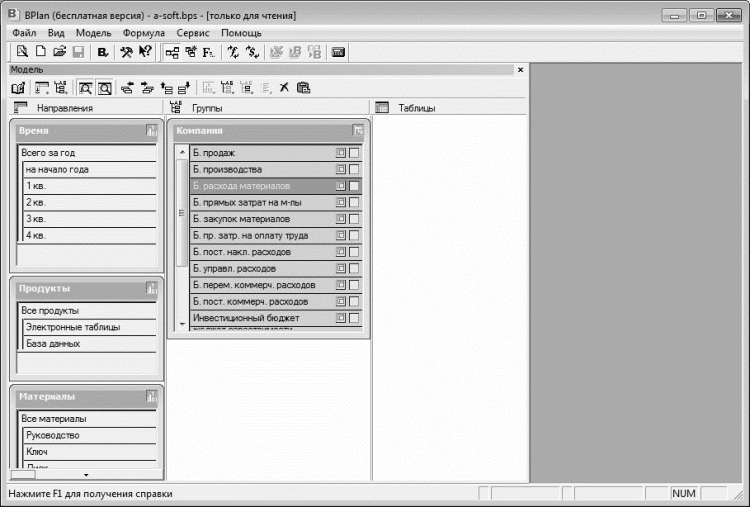Tick the checkbox for Б. продаж
The height and width of the screenshot is (507, 750).
coord(354,153)
